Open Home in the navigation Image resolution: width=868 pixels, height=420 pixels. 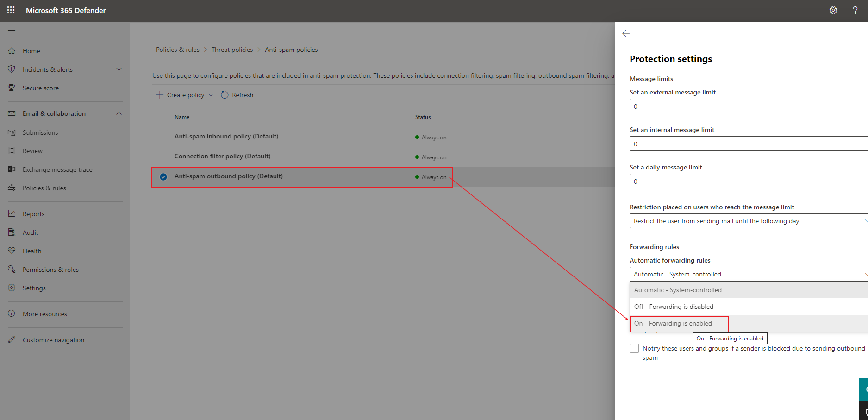31,51
